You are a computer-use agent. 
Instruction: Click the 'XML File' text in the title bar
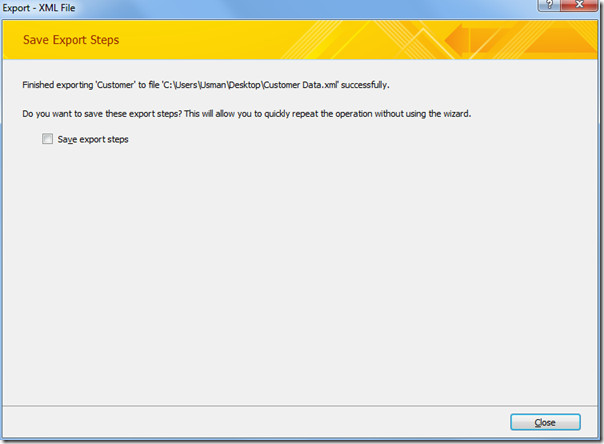[57, 8]
